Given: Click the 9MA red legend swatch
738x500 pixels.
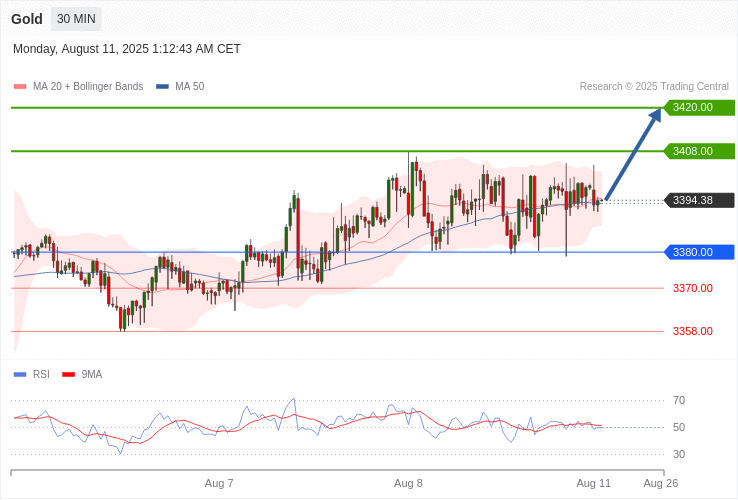Looking at the screenshot, I should pos(69,375).
